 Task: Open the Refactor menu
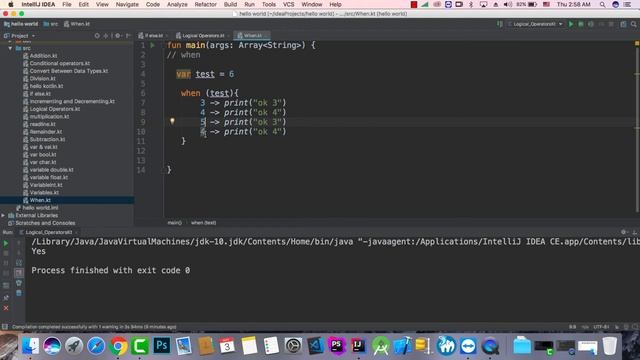coord(205,4)
